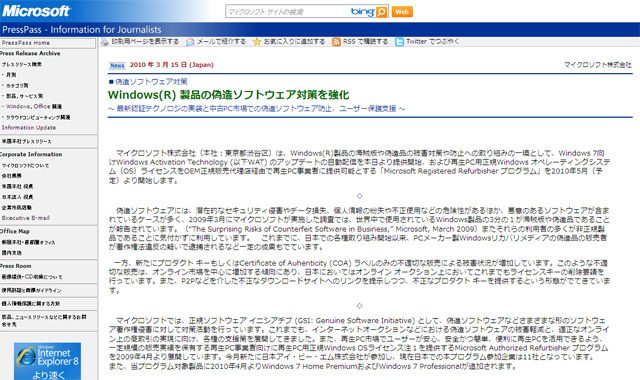Click the green Windows(R) article headline
The height and width of the screenshot is (380, 640).
tap(229, 95)
